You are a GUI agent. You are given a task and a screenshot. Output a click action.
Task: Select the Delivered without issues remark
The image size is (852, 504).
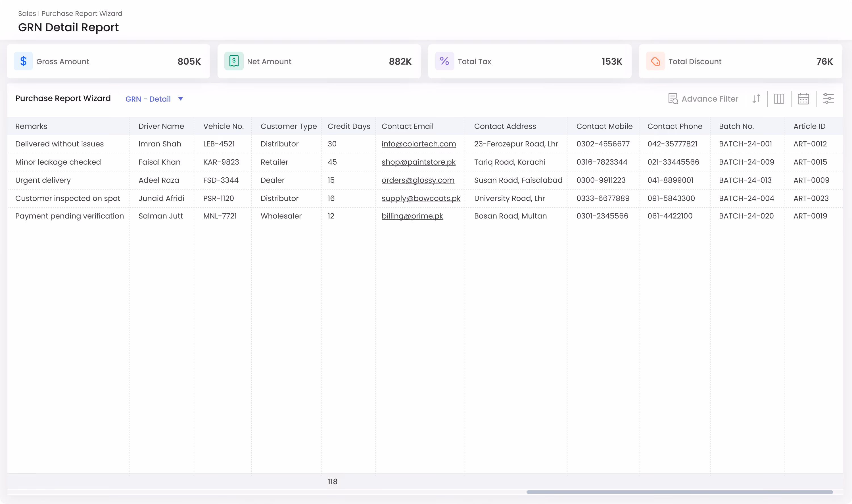click(59, 144)
